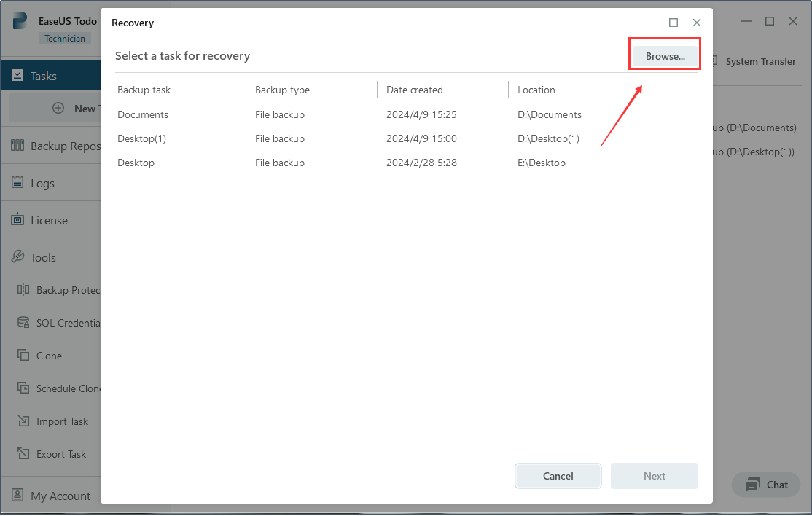The width and height of the screenshot is (812, 516).
Task: Start the Chat support
Action: (765, 484)
